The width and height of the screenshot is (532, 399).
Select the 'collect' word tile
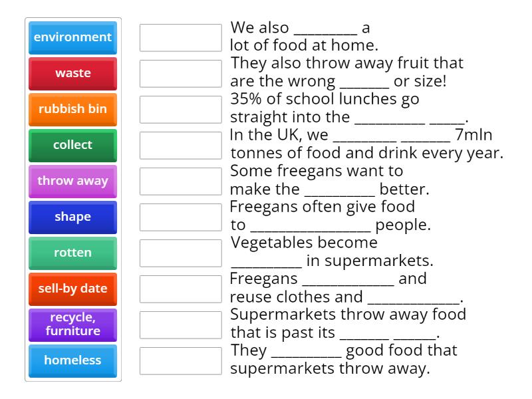[x=72, y=145]
